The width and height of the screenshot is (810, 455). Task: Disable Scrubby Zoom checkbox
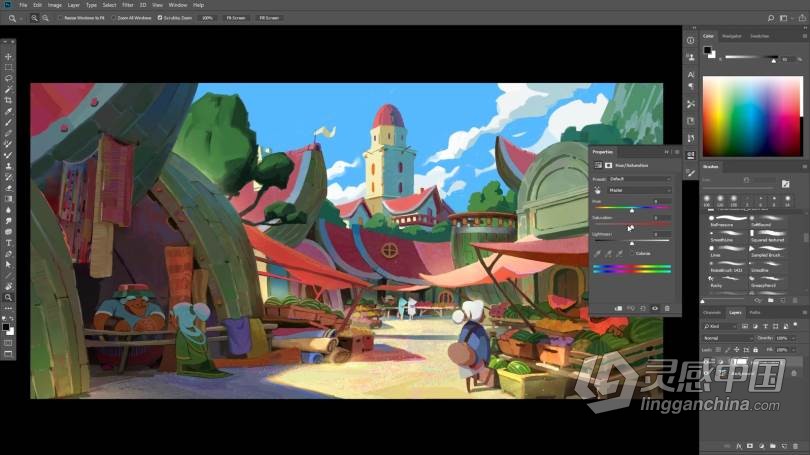tap(160, 18)
